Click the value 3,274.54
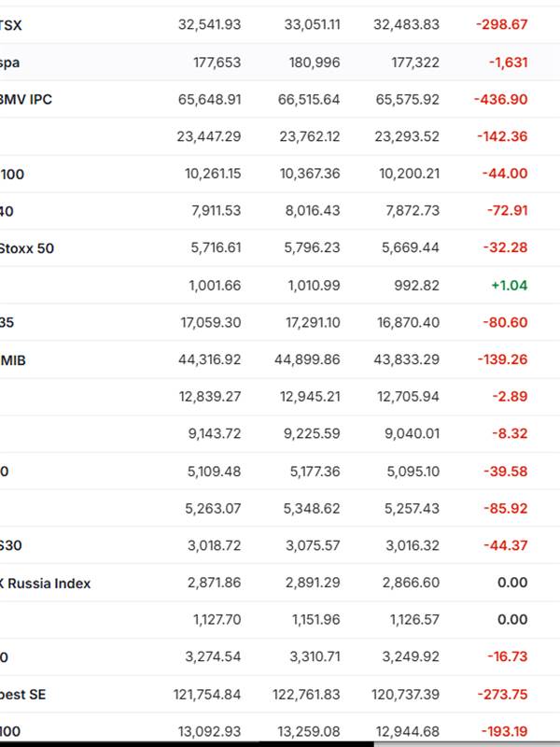The width and height of the screenshot is (560, 747). click(213, 656)
